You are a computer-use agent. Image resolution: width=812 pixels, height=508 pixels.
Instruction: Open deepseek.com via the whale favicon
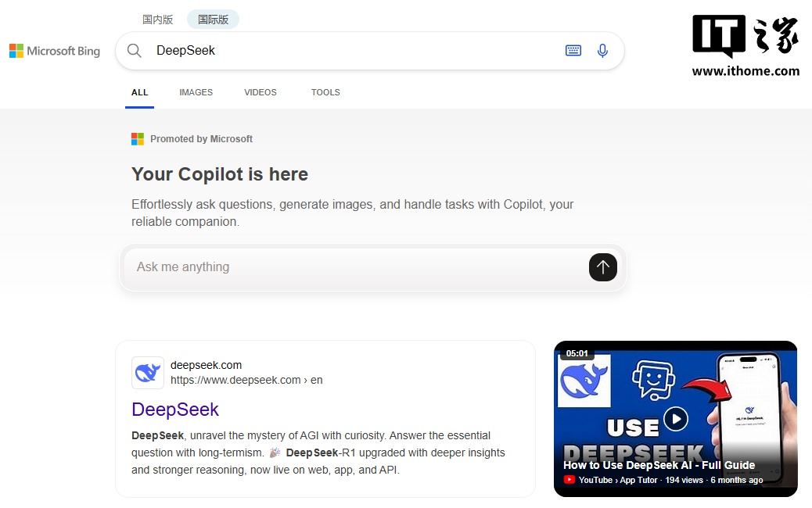(148, 373)
